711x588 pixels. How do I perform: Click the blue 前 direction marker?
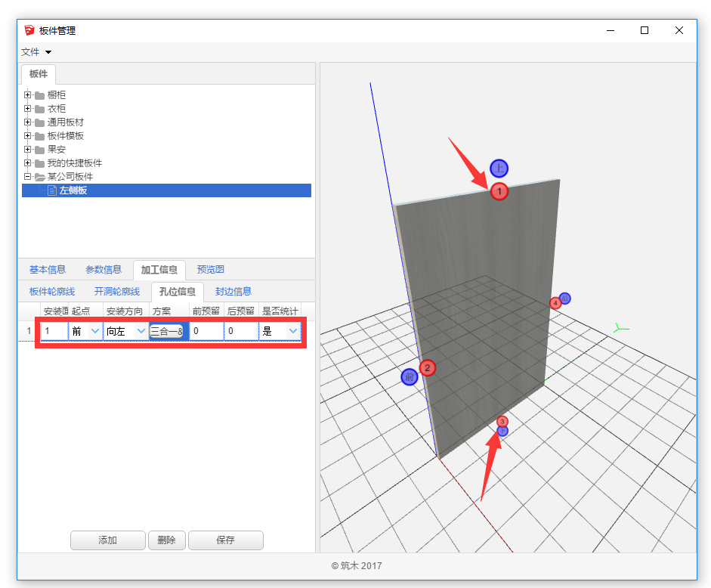(410, 376)
